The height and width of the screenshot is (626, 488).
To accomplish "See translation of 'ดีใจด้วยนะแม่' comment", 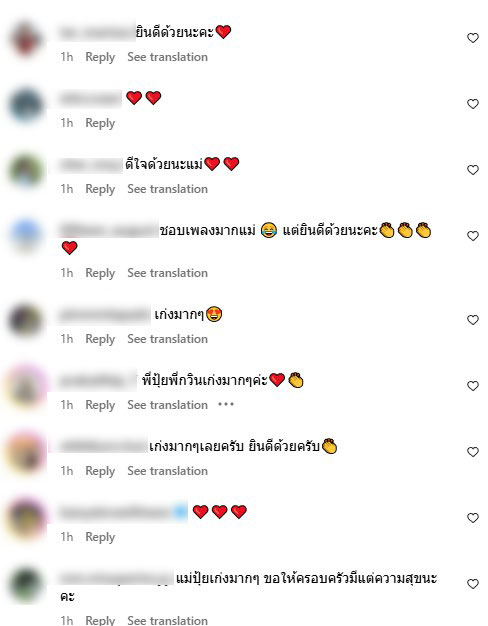I will [167, 189].
